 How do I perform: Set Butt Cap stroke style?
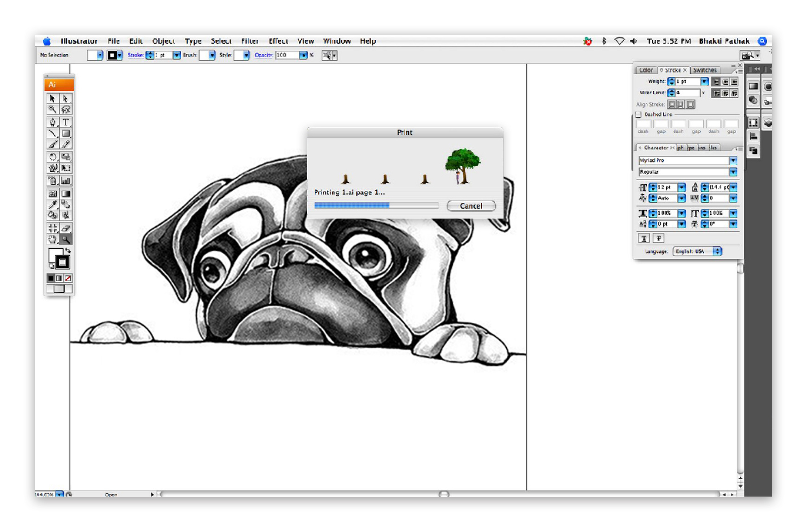point(716,82)
